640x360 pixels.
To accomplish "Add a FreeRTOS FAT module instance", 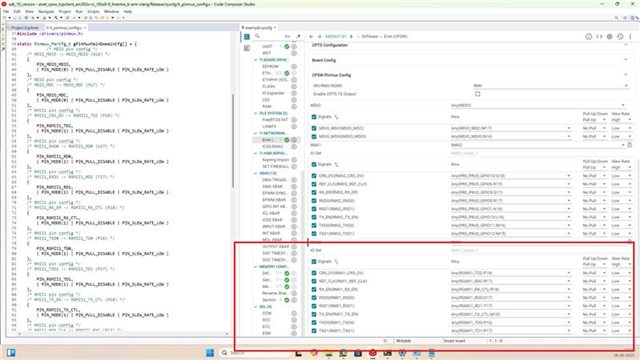I will (x=294, y=120).
